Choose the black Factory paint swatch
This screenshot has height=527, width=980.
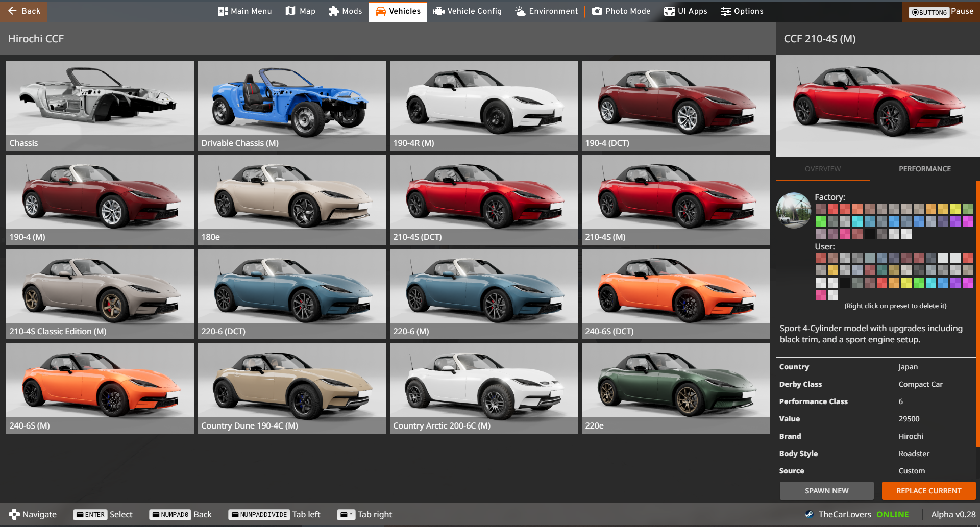point(869,234)
